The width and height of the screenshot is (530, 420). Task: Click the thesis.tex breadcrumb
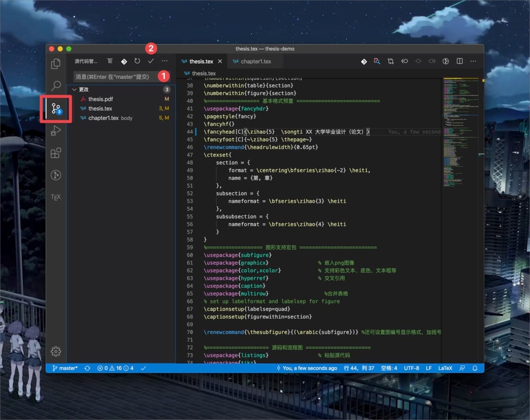(x=203, y=73)
